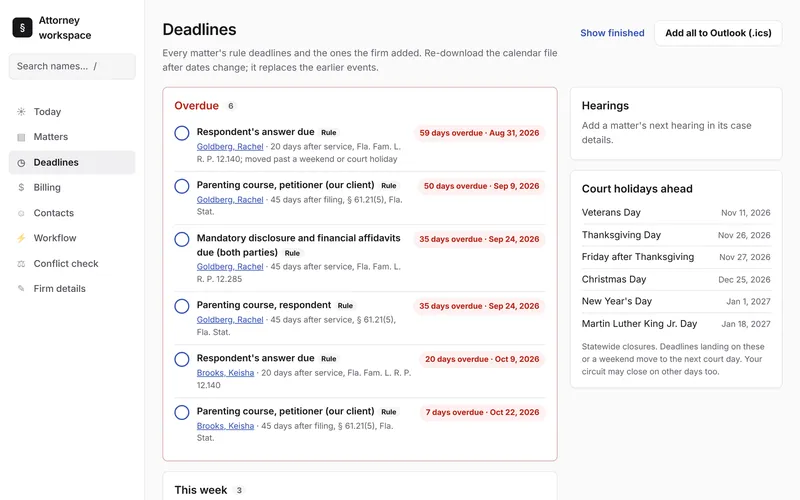Click the Martin Luther King Jr. Day row
Viewport: 800px width, 500px height.
coord(676,324)
